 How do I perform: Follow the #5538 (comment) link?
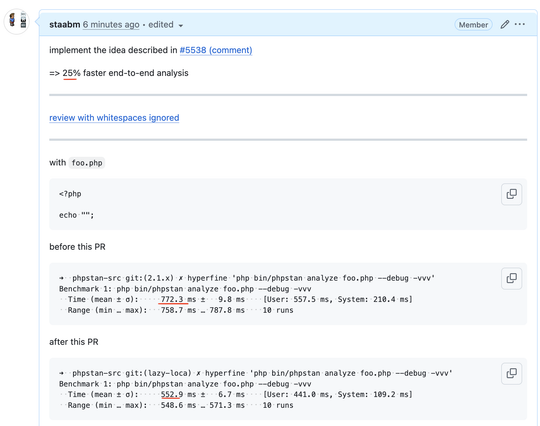(216, 50)
